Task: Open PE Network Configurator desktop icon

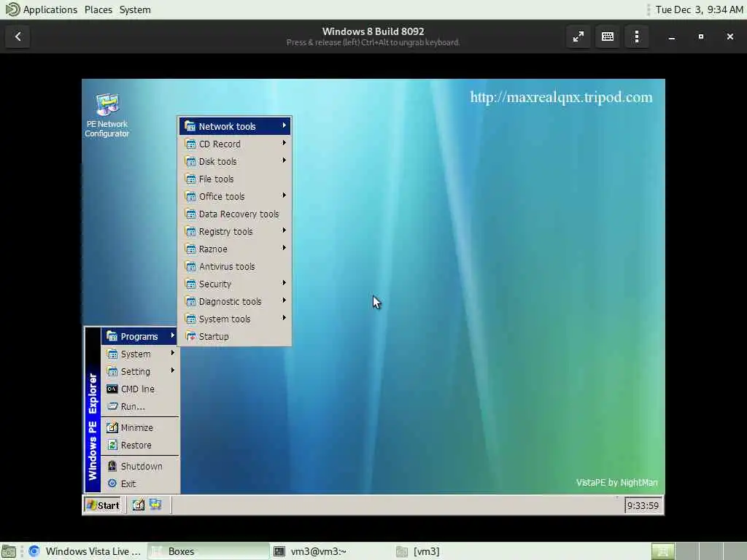Action: pyautogui.click(x=107, y=115)
